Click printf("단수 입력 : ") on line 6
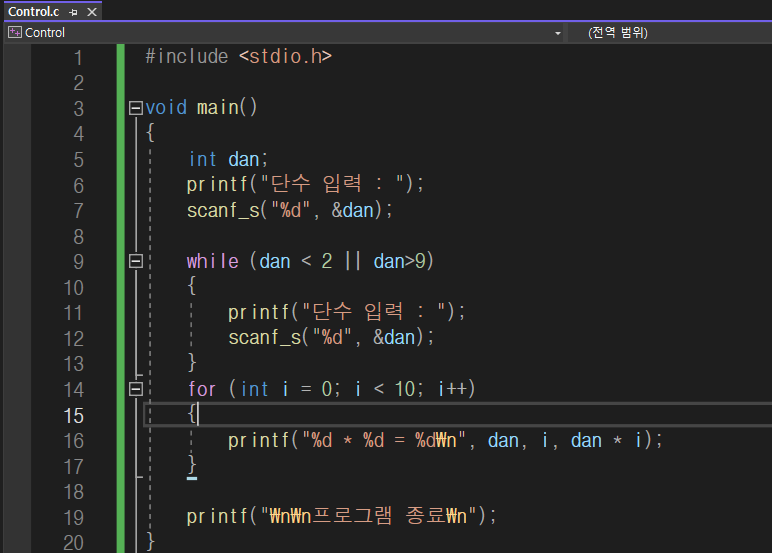 click(x=305, y=185)
